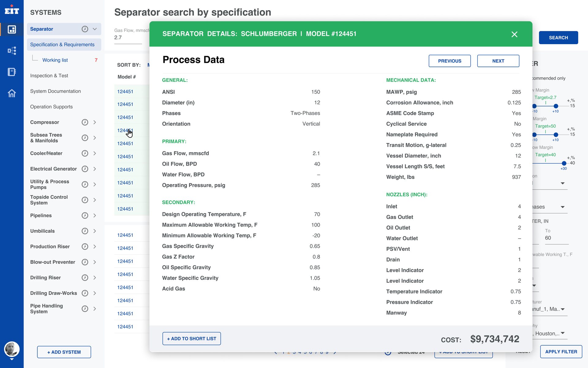Click the Gas Flow mmscfd input field
The width and height of the screenshot is (588, 368).
(128, 38)
